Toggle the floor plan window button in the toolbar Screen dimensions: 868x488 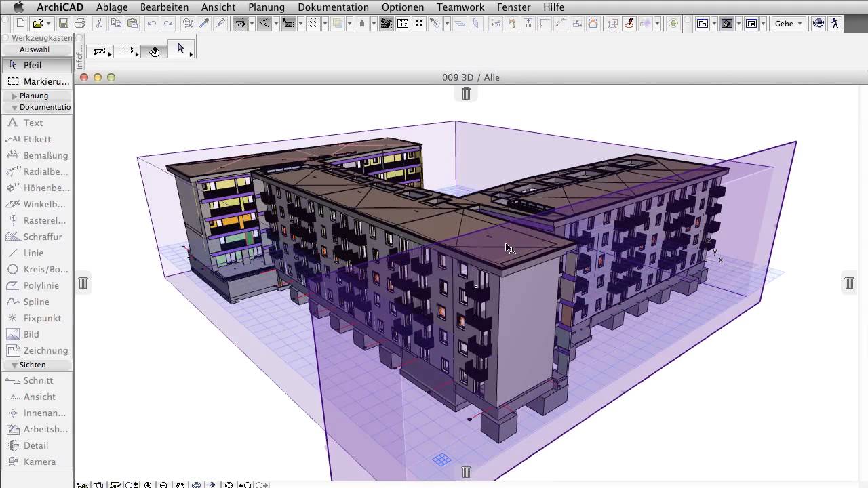(x=703, y=23)
